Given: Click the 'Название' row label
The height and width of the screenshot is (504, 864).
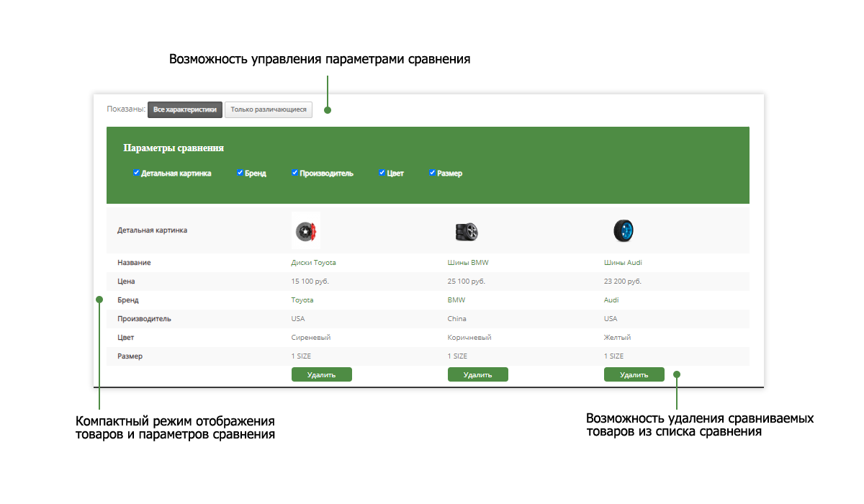Looking at the screenshot, I should coord(134,263).
